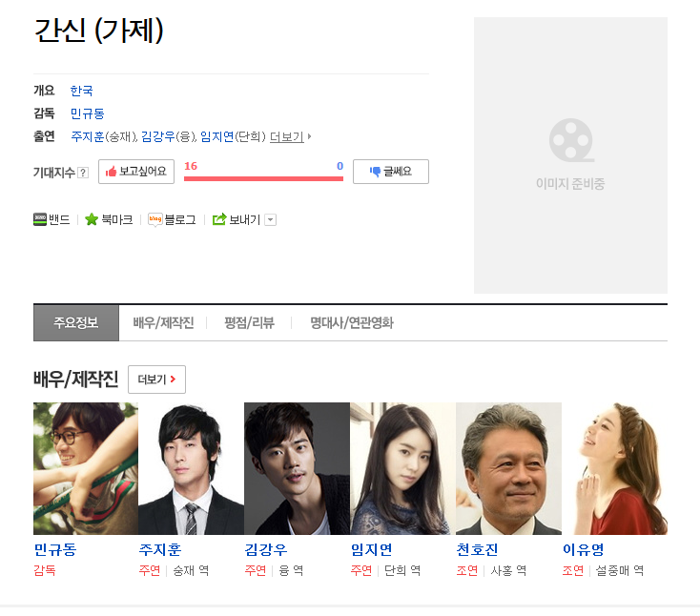This screenshot has height=616, width=700.
Task: Switch to the 배우/제작진 tab
Action: coord(163,322)
